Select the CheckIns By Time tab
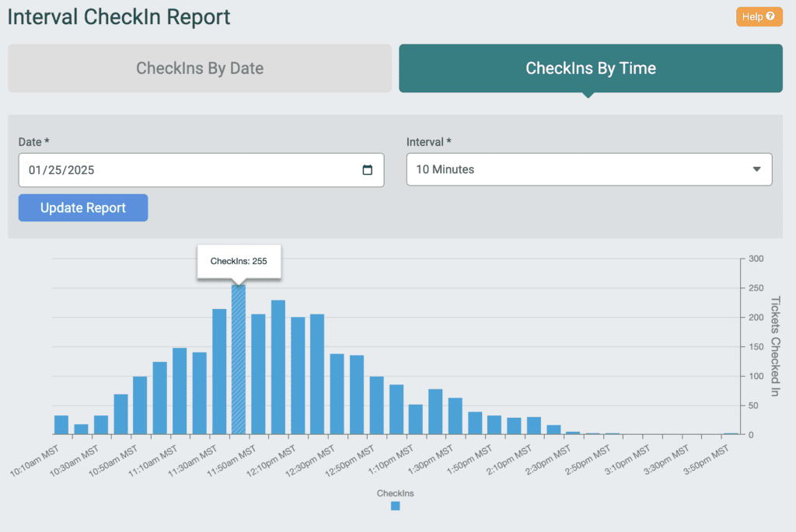 pyautogui.click(x=590, y=68)
